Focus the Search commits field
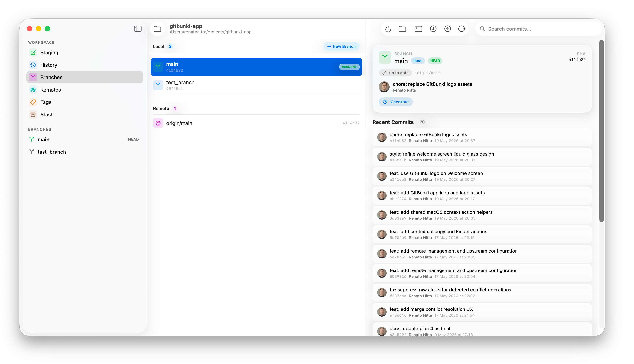This screenshot has height=364, width=634. [538, 29]
